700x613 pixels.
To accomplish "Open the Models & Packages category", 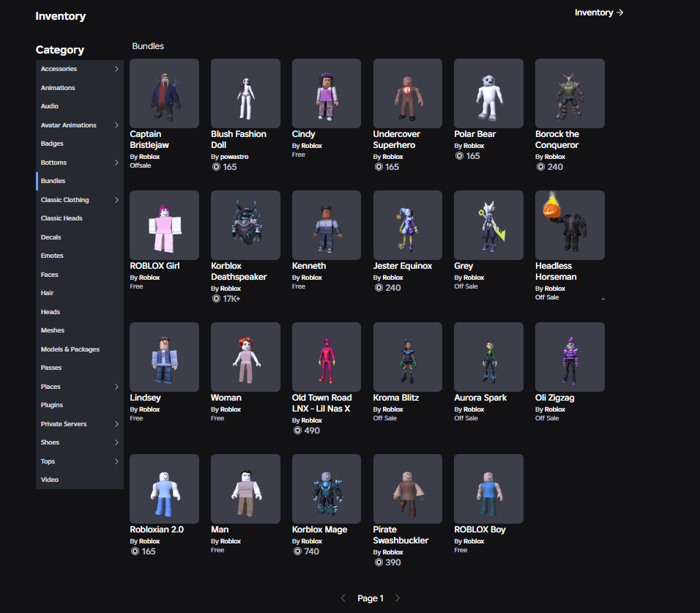I will [70, 349].
